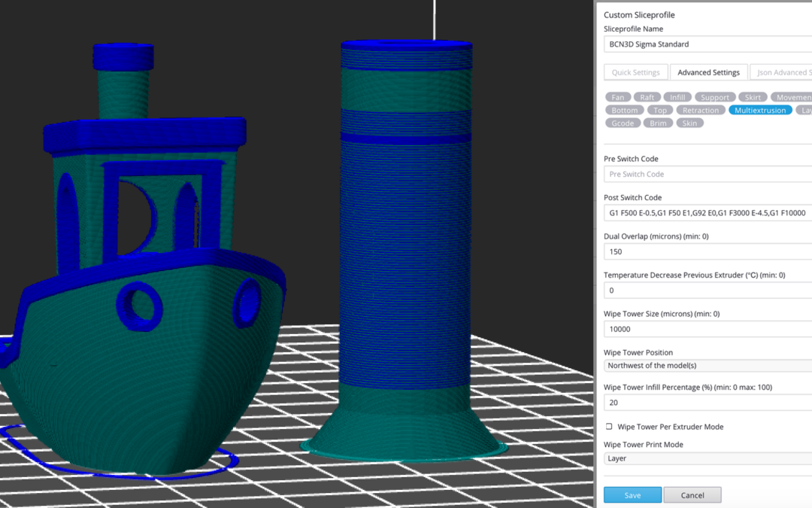812x508 pixels.
Task: Cancel the slice profile changes
Action: click(x=692, y=495)
